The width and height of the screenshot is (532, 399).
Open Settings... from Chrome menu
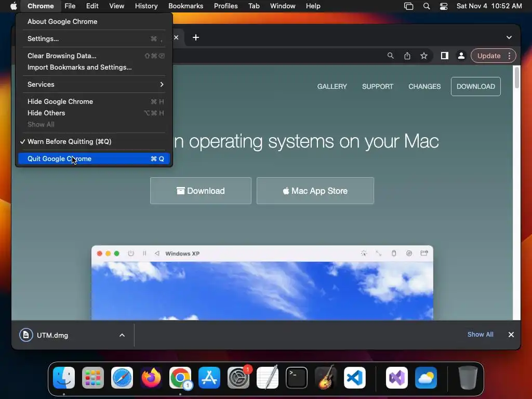pos(94,38)
